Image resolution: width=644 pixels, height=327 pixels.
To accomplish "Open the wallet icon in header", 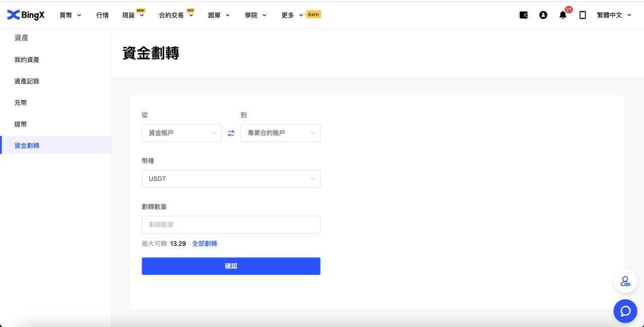I will point(524,15).
